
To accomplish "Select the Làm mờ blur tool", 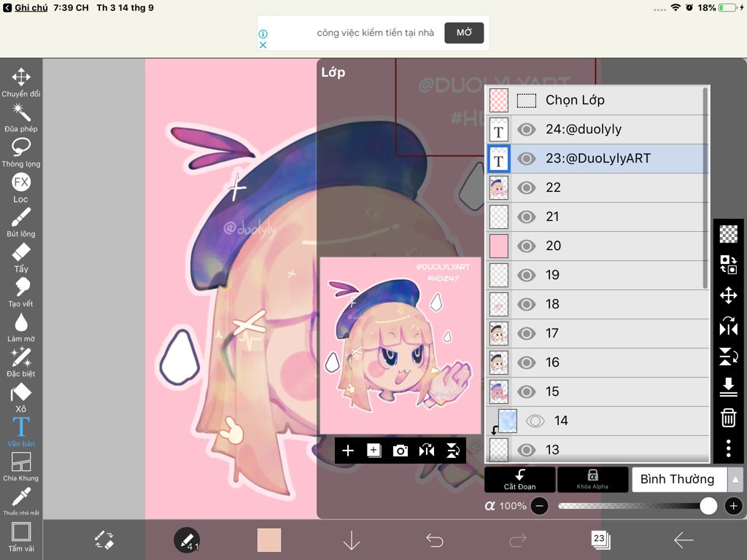I will [21, 327].
